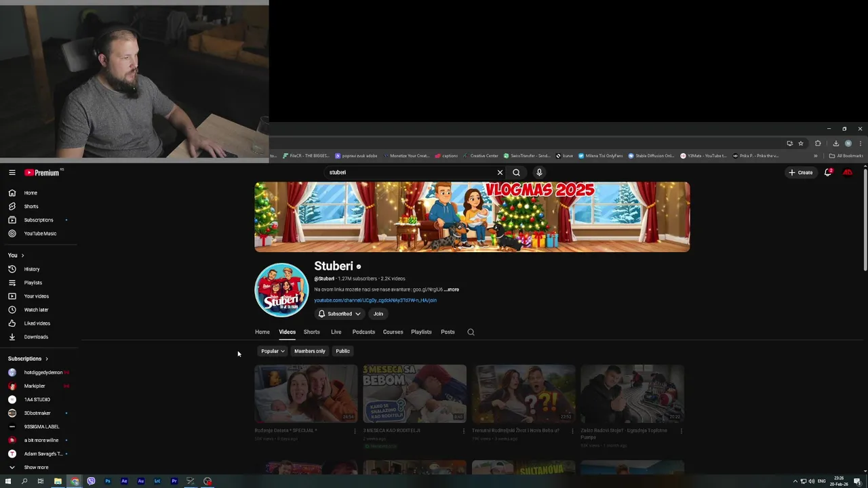This screenshot has height=488, width=868.
Task: Go to the YouTube Premium logo home
Action: pyautogui.click(x=42, y=172)
